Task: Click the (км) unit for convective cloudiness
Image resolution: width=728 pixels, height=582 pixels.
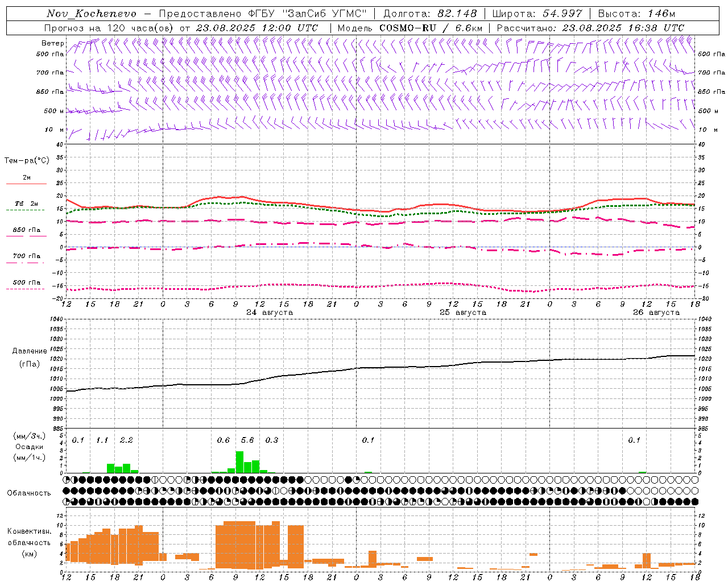Action: pos(30,553)
